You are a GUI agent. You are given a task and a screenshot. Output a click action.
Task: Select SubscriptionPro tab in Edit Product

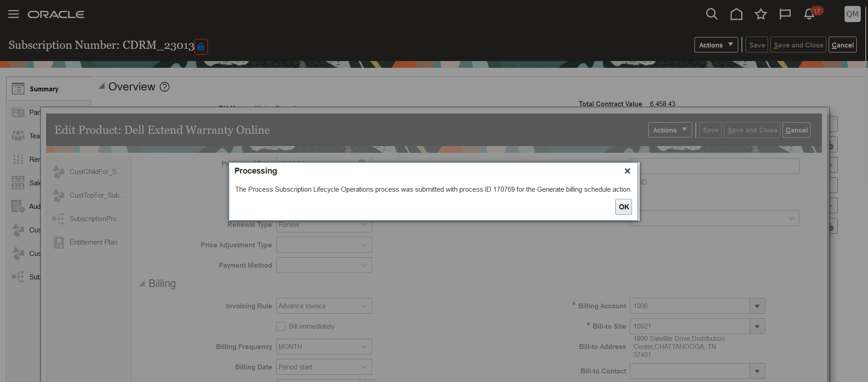(89, 219)
